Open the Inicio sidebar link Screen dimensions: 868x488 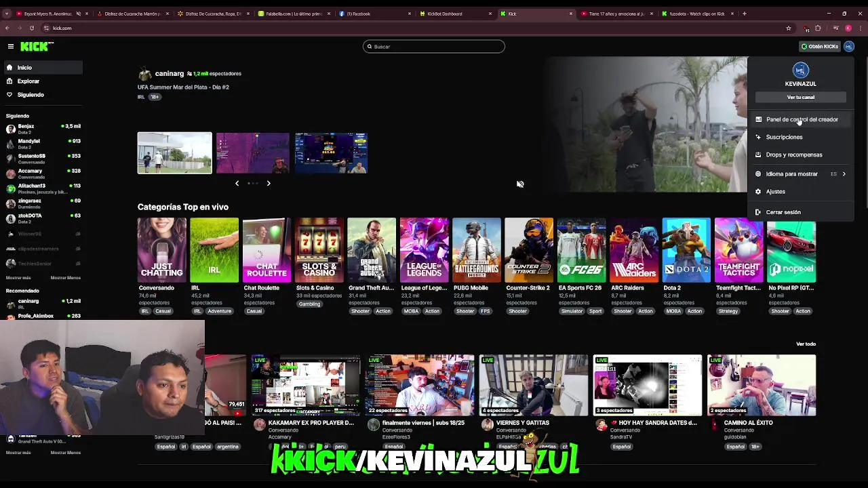tap(43, 68)
